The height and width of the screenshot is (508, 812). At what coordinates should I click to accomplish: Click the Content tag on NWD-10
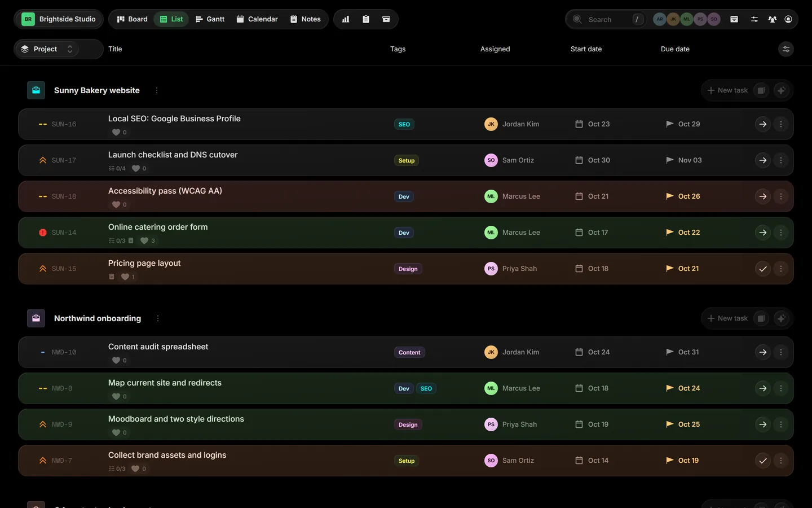[409, 352]
